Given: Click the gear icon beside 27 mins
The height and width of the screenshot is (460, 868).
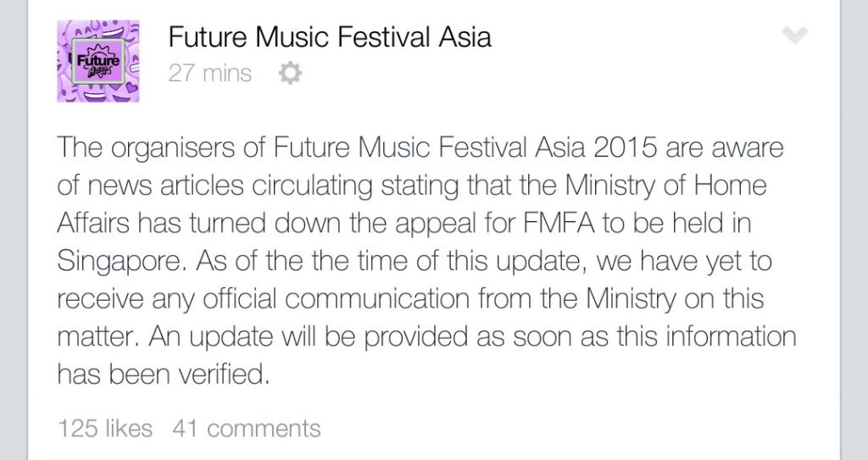Looking at the screenshot, I should click(x=290, y=75).
